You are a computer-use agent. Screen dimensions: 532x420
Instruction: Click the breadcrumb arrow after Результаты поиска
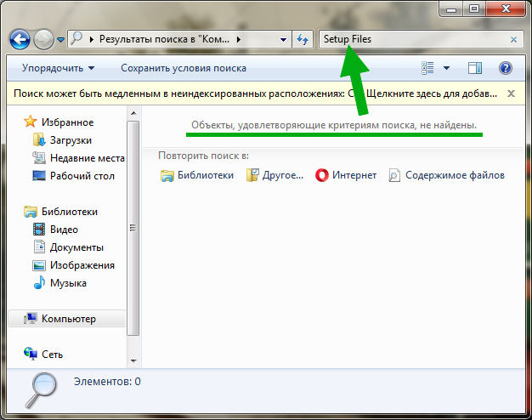coord(239,39)
